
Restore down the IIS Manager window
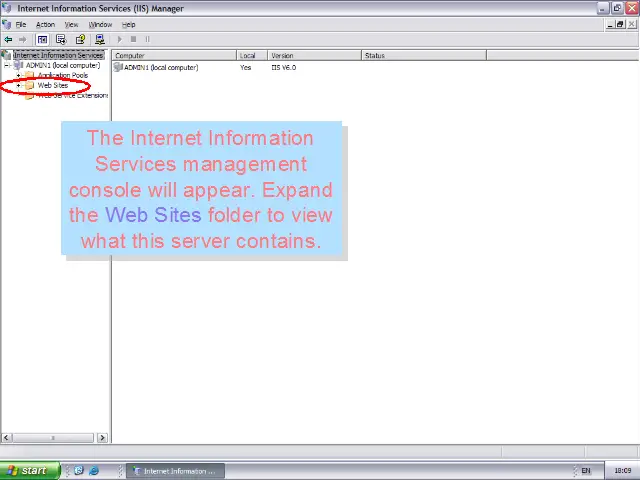coord(617,8)
